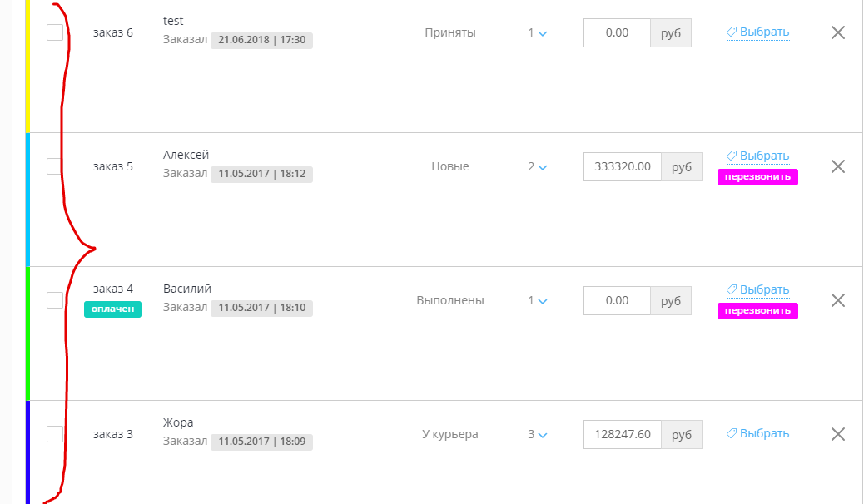Click the Выполнены status on order 4
This screenshot has height=504, width=864.
pos(450,300)
